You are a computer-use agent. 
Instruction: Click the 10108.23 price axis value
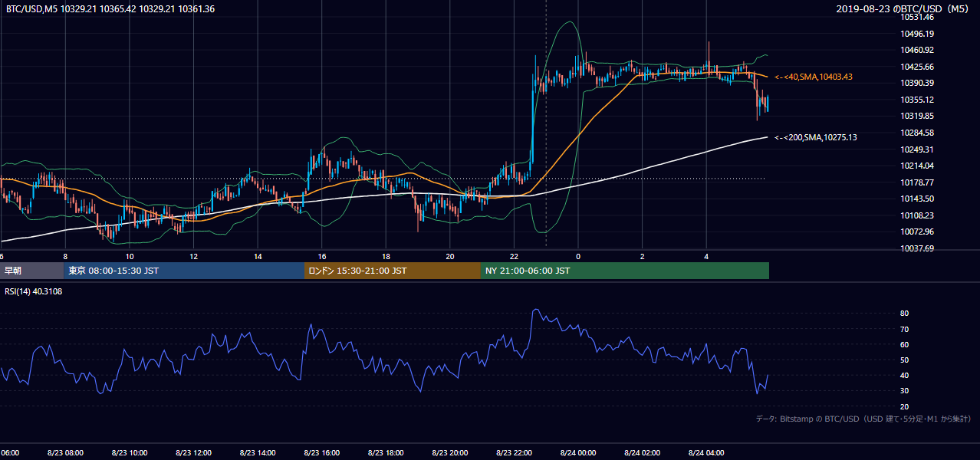point(917,215)
